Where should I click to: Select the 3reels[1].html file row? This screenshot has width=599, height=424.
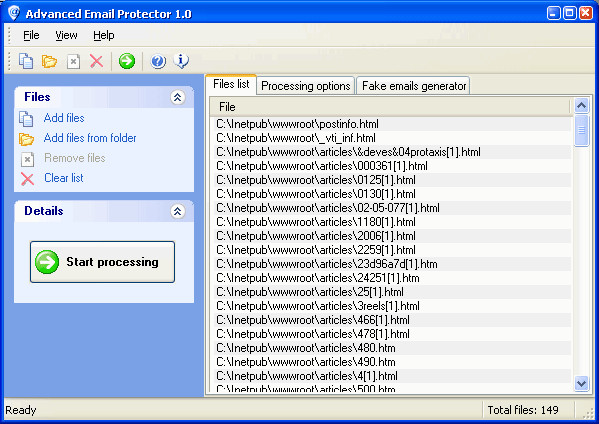[x=392, y=306]
